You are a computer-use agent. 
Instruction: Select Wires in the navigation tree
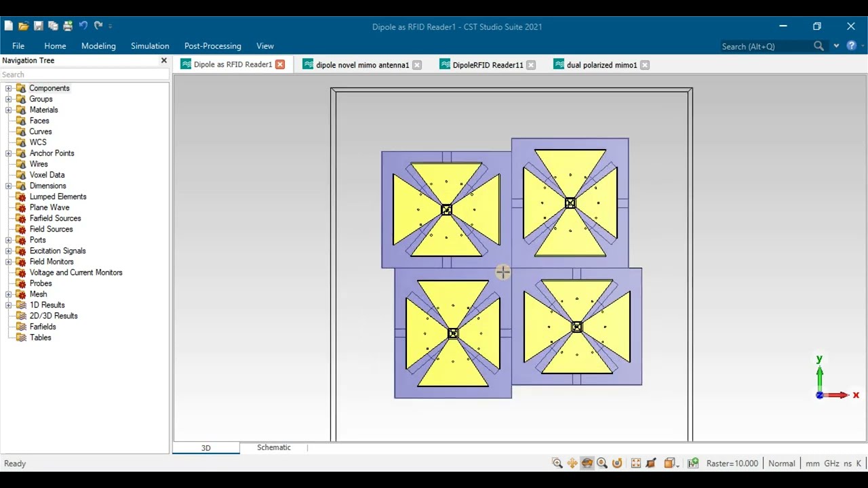click(39, 164)
